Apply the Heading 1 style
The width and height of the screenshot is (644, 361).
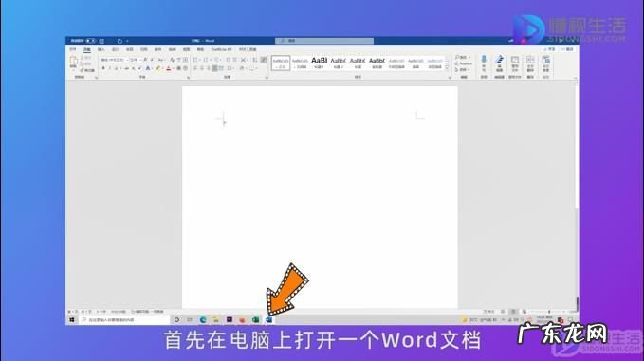(319, 63)
